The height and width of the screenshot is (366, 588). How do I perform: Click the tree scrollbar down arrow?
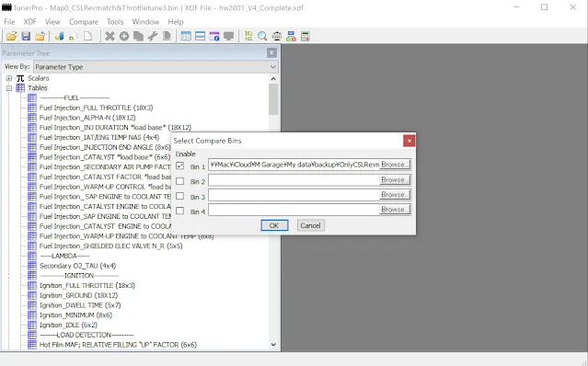coord(273,345)
